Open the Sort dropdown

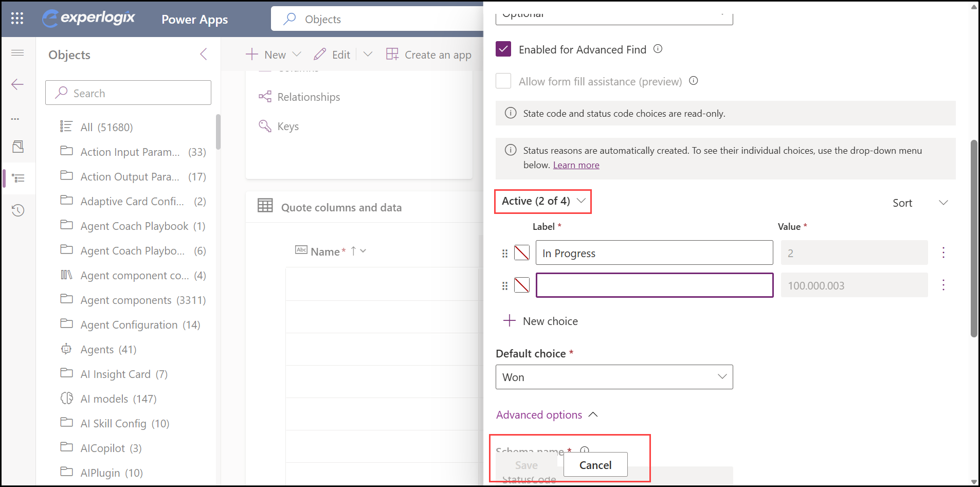click(920, 203)
